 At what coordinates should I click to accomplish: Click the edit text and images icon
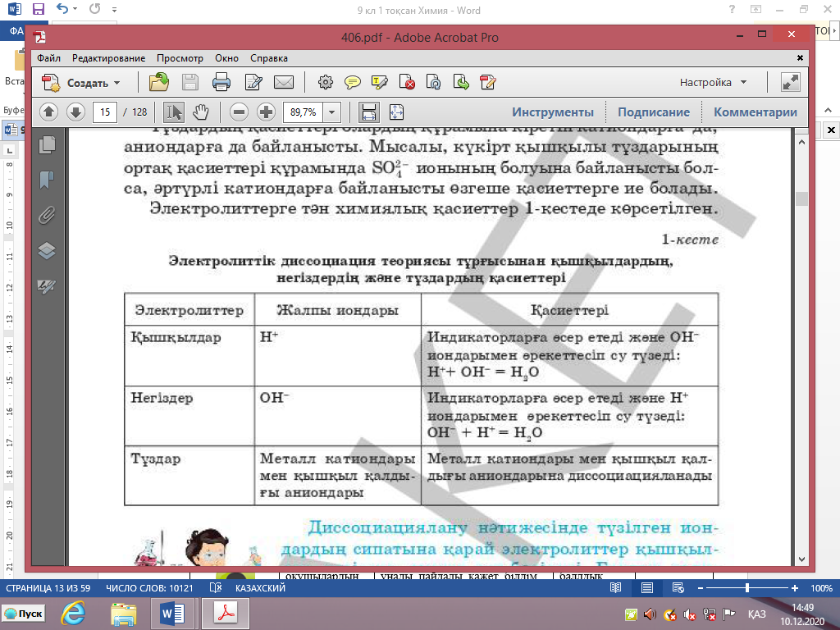tap(253, 83)
